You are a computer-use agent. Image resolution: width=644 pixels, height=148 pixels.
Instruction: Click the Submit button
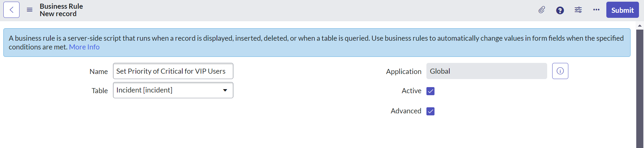(622, 10)
